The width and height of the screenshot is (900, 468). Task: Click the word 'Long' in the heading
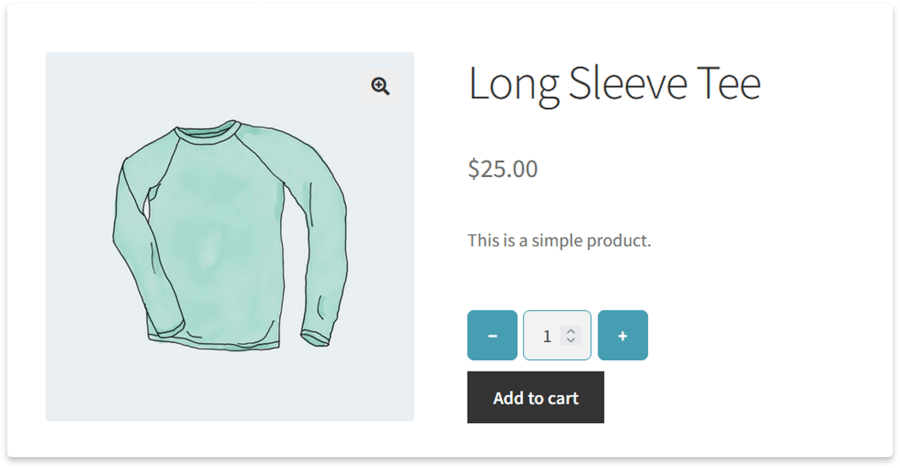point(514,84)
